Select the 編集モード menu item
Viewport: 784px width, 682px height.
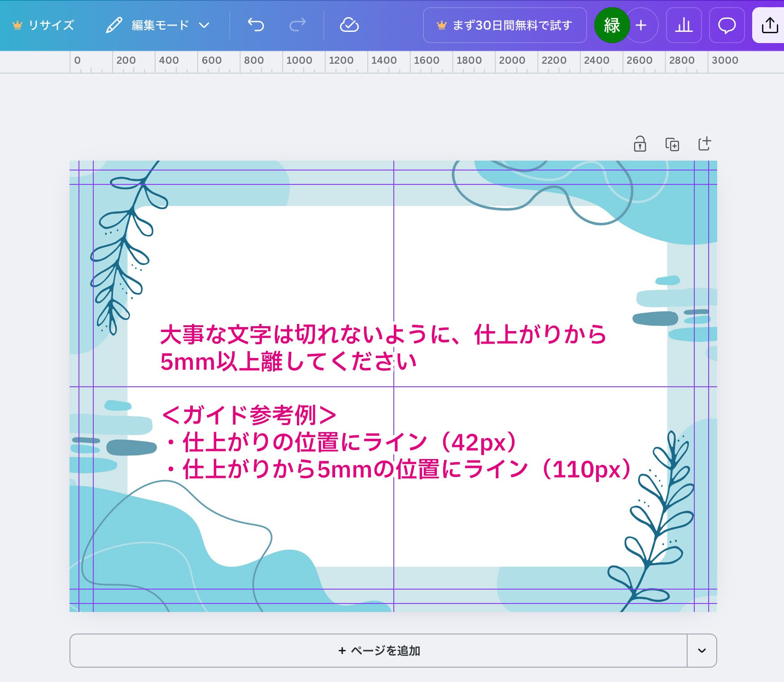coord(159,26)
